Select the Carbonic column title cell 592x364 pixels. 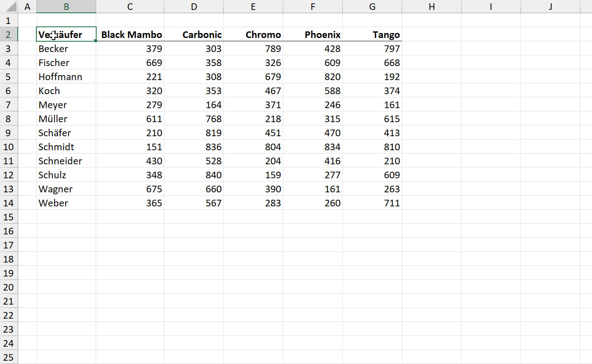click(194, 35)
